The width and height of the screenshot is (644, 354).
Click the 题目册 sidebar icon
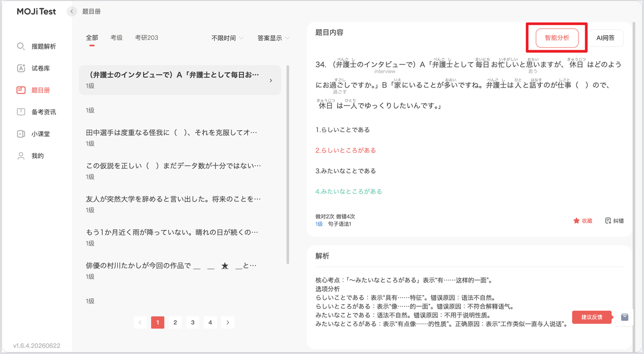[21, 90]
